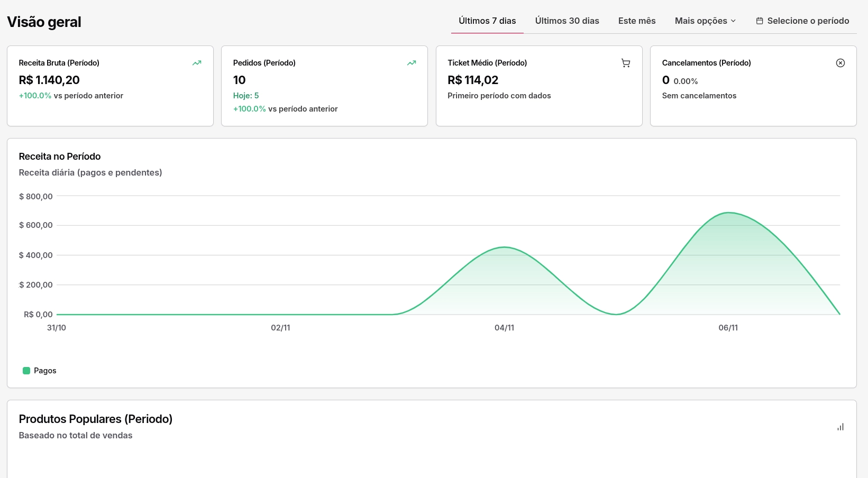Click the +100.0% growth indicator on Pedidos

(250, 109)
